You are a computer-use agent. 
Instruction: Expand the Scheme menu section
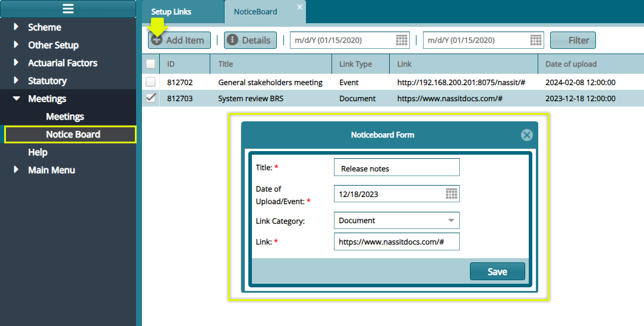[x=15, y=27]
